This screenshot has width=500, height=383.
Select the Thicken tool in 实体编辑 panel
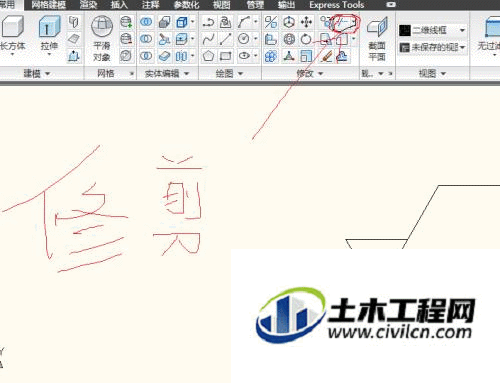point(164,56)
